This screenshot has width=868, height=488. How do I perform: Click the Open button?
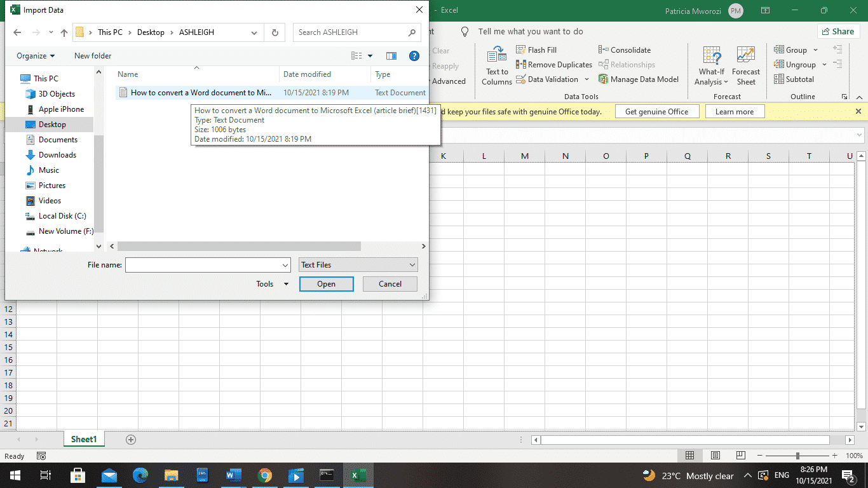(x=326, y=284)
